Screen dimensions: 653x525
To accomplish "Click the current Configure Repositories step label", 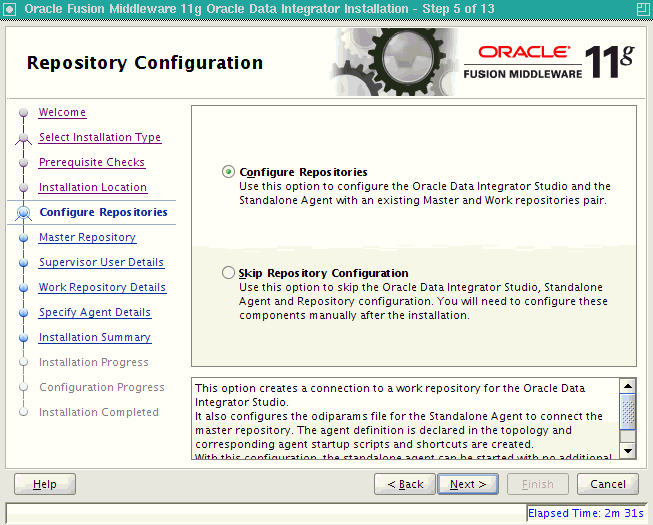I will (103, 212).
